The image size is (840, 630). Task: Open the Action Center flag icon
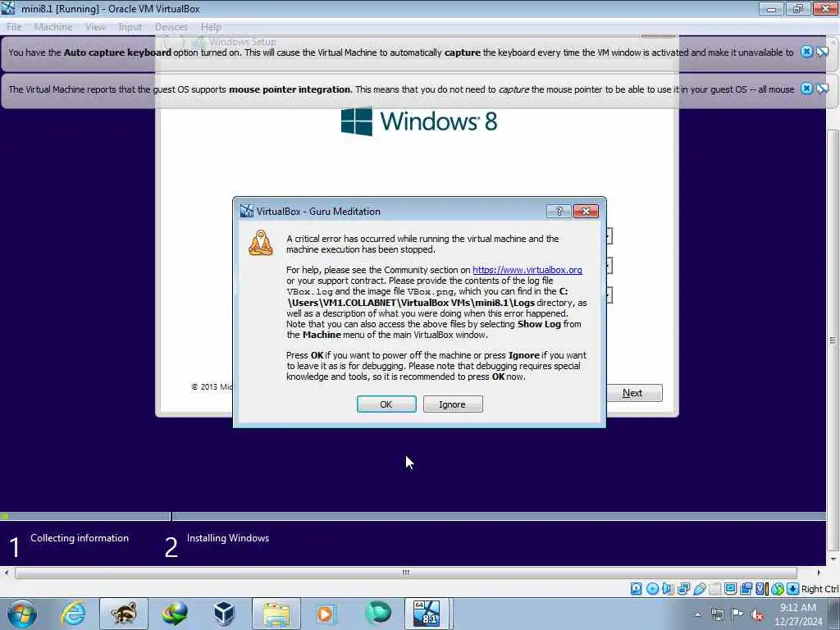coord(737,614)
